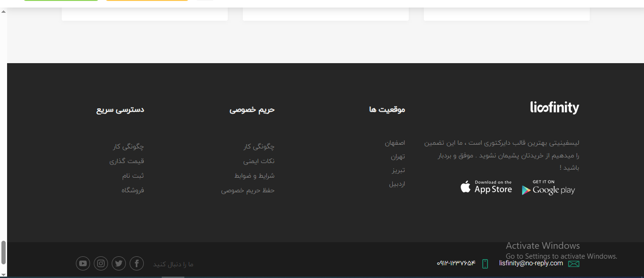
Task: Go to the اردبیل location link
Action: pos(396,184)
